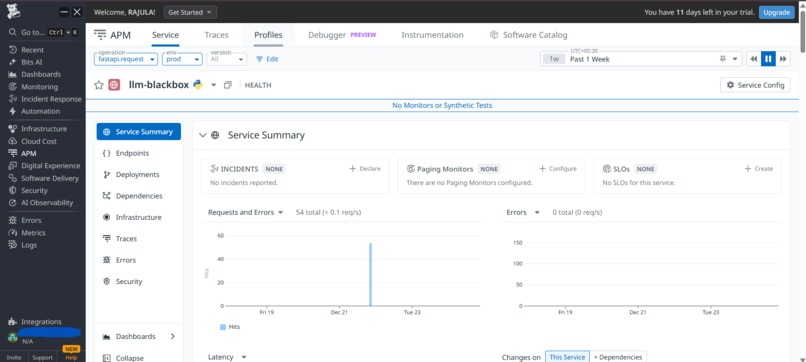806x362 pixels.
Task: Click the AI Observability icon
Action: click(12, 203)
